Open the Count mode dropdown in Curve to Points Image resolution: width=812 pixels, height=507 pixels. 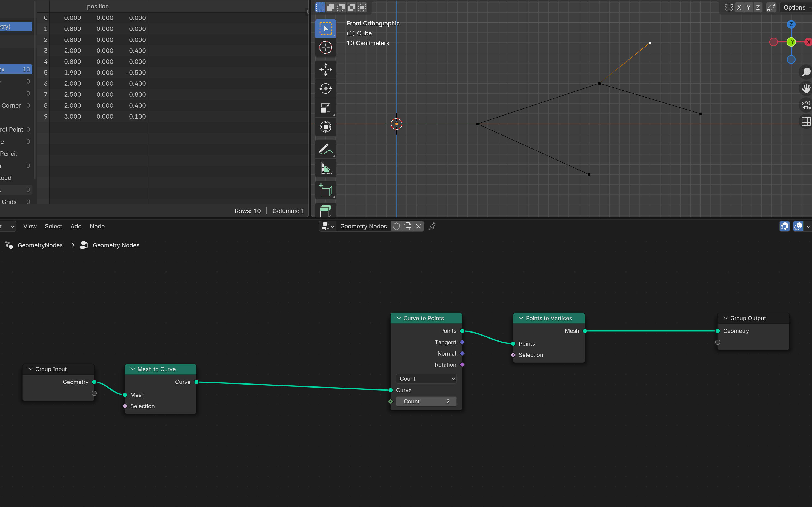click(x=426, y=379)
